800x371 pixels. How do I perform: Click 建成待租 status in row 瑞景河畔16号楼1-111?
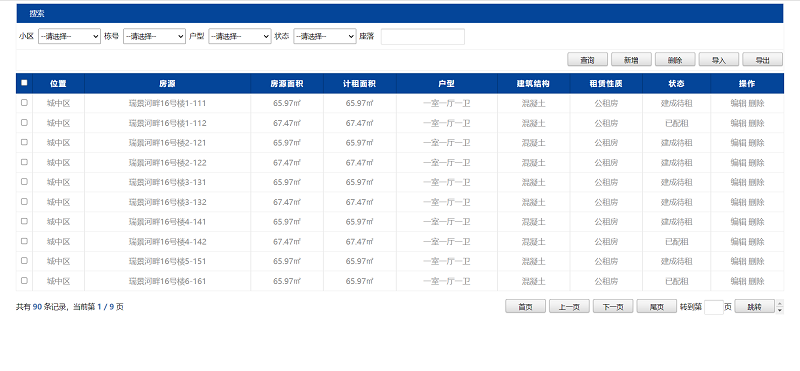click(677, 103)
